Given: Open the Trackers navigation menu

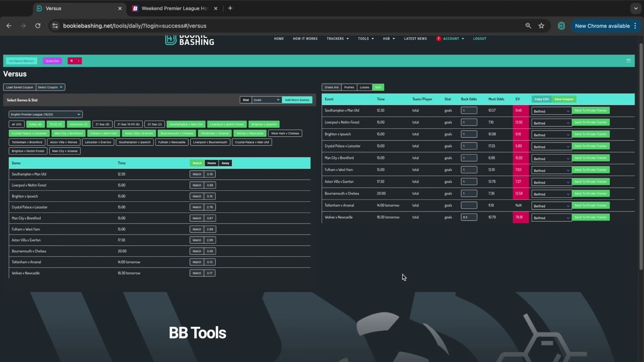Looking at the screenshot, I should pos(337,39).
